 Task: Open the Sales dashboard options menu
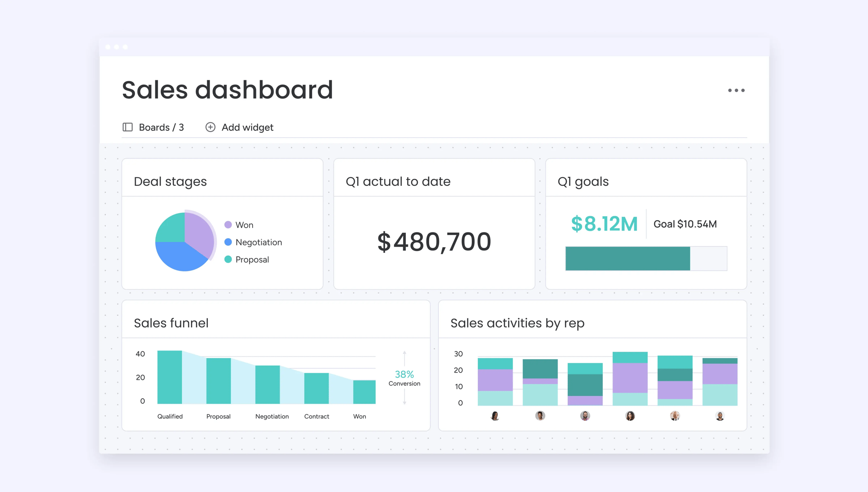pos(736,90)
